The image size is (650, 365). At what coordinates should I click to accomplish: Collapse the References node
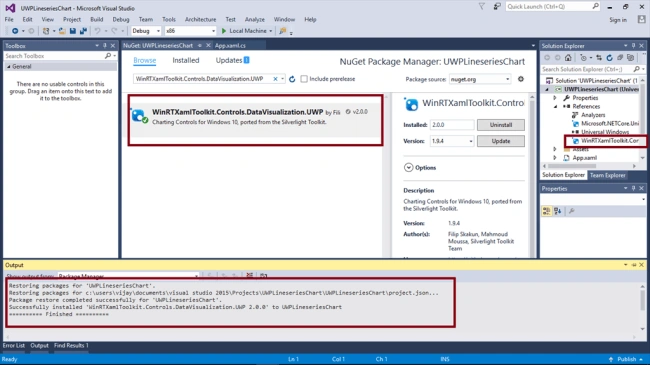[x=555, y=107]
